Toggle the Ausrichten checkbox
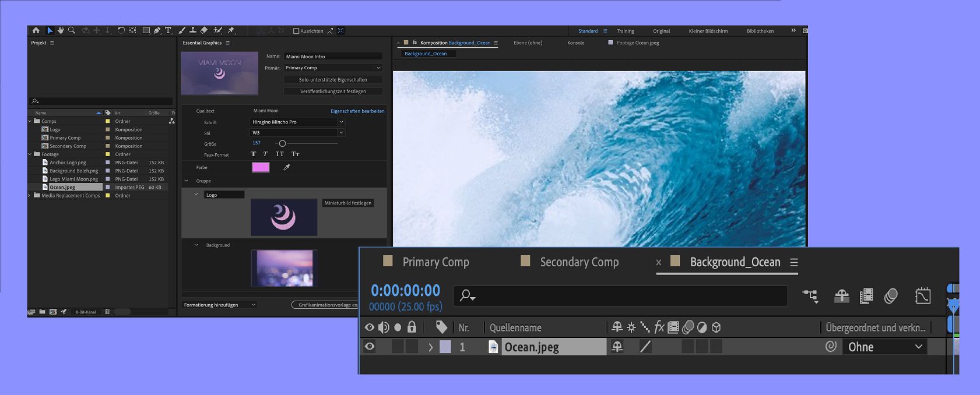Screen dimensions: 980x395 (296, 31)
